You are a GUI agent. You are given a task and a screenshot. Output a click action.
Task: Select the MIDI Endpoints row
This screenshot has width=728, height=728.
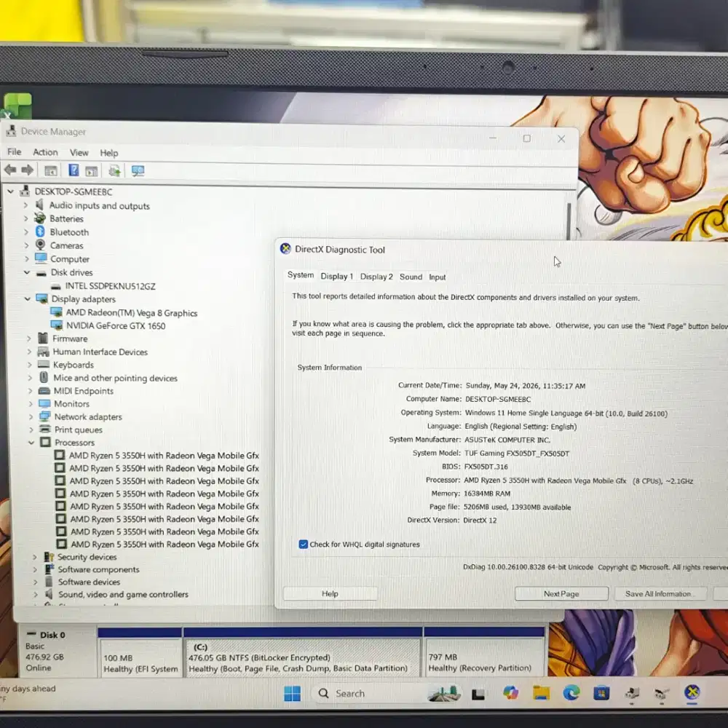(x=83, y=391)
